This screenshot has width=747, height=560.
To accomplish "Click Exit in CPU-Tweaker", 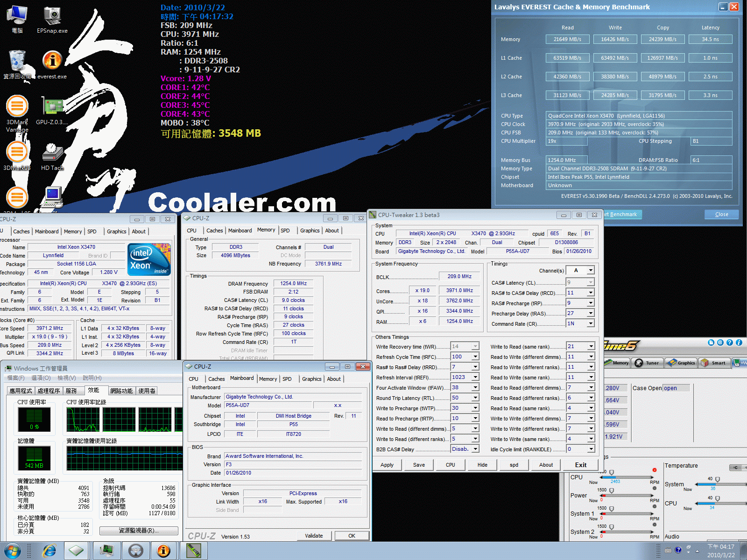I will (581, 465).
